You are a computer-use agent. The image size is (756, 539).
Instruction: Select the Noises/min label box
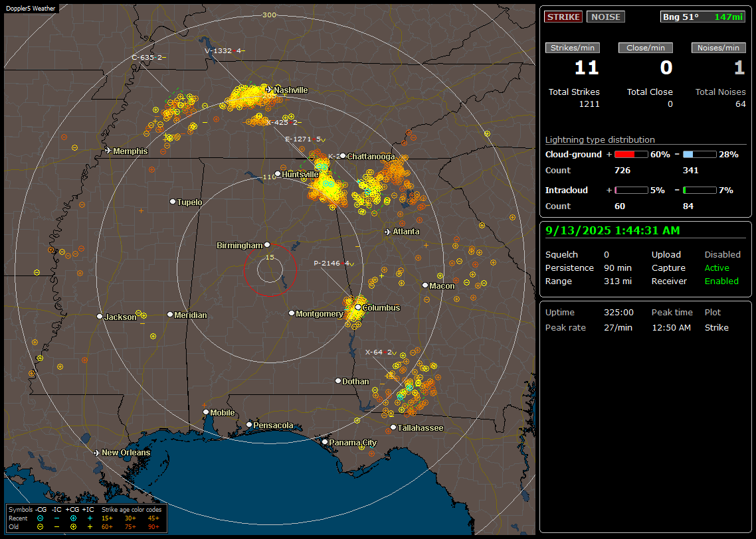click(718, 48)
